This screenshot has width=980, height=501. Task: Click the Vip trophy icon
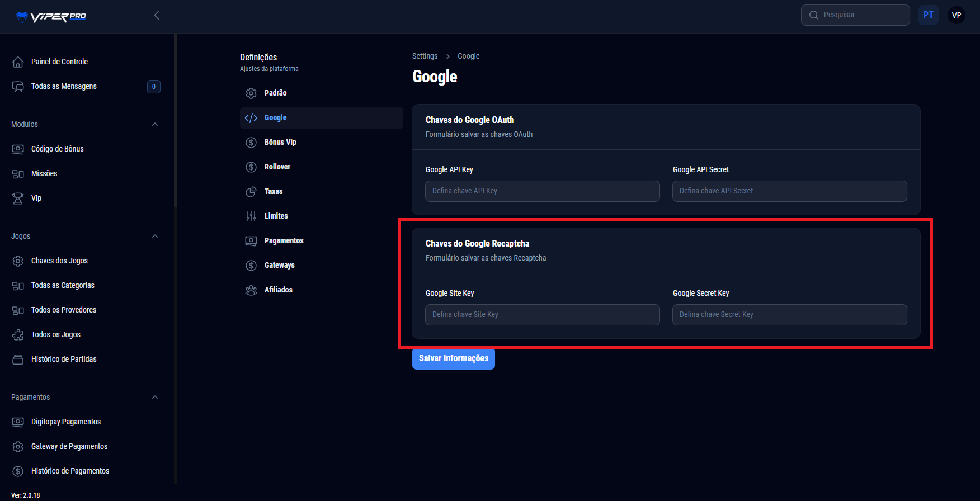[18, 198]
